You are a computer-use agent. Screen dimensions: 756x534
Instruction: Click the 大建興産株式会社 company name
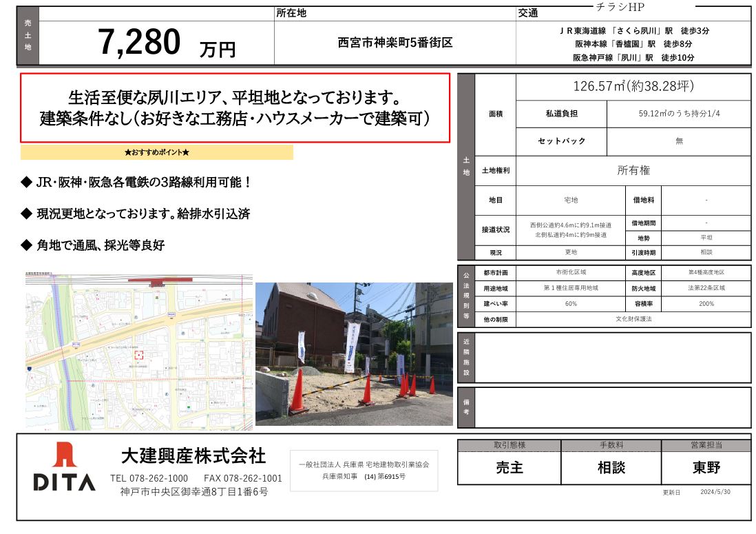tap(193, 456)
